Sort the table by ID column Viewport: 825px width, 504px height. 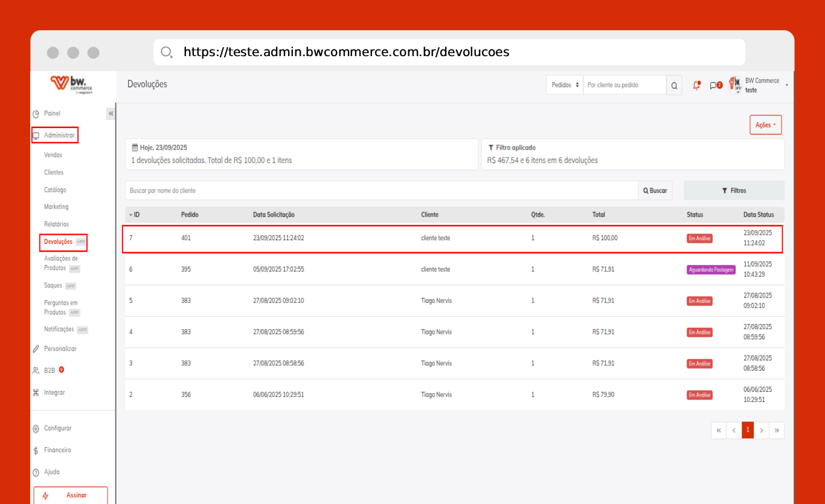[x=134, y=215]
